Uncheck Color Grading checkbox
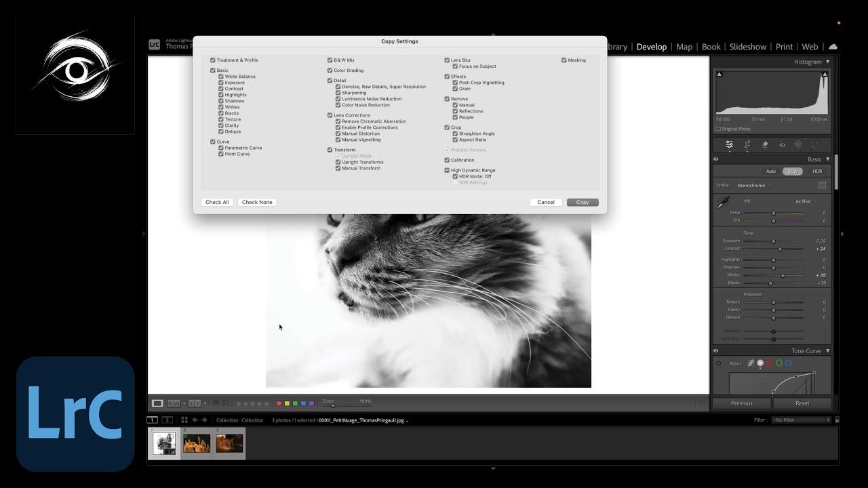This screenshot has width=868, height=488. (x=330, y=70)
